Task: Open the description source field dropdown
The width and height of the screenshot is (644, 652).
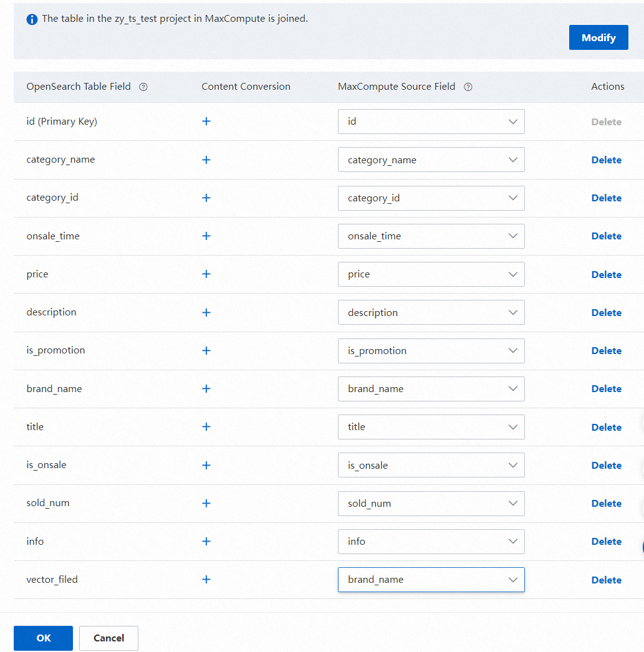Action: point(431,312)
